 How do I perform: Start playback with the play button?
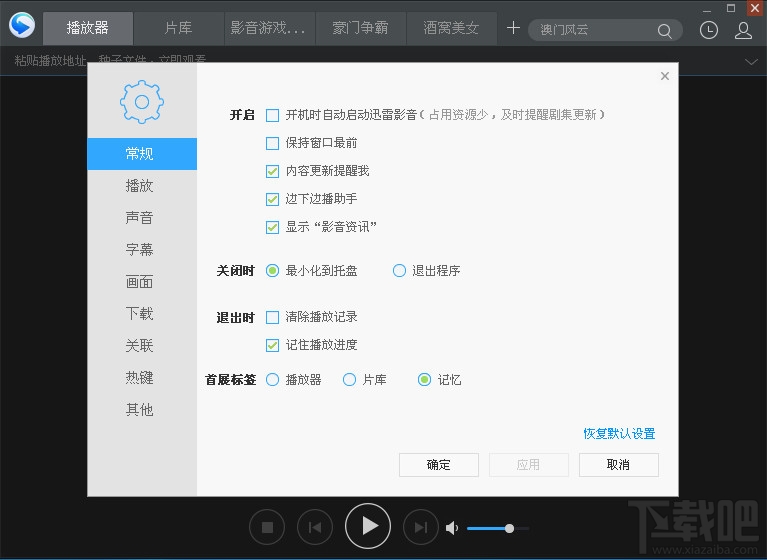(x=368, y=526)
